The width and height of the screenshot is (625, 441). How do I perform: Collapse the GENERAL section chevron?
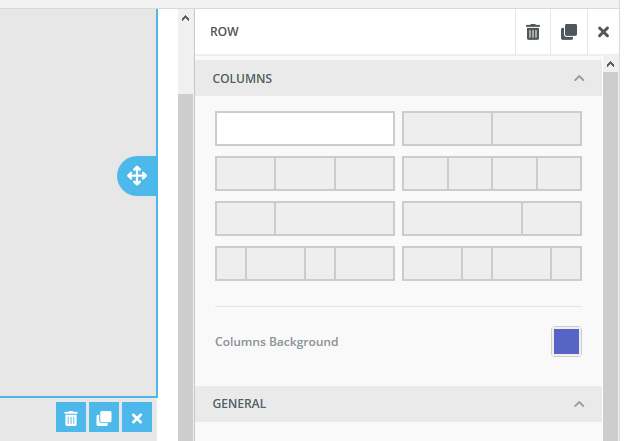[579, 404]
